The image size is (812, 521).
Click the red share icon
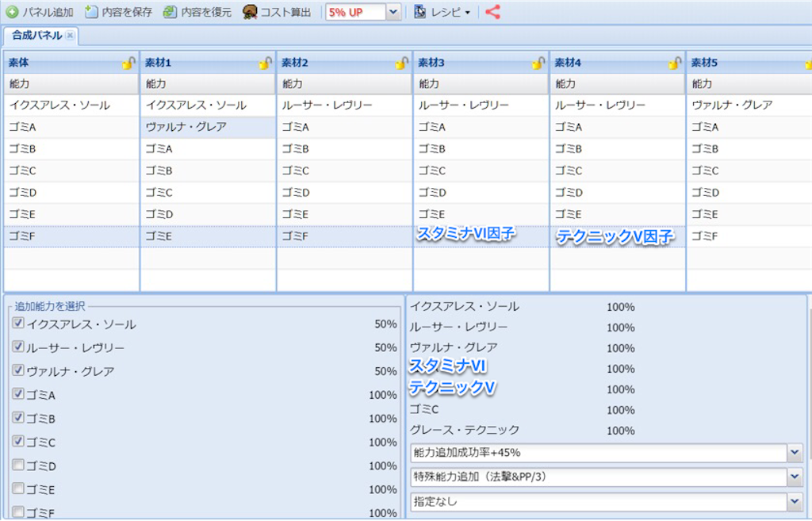click(492, 12)
